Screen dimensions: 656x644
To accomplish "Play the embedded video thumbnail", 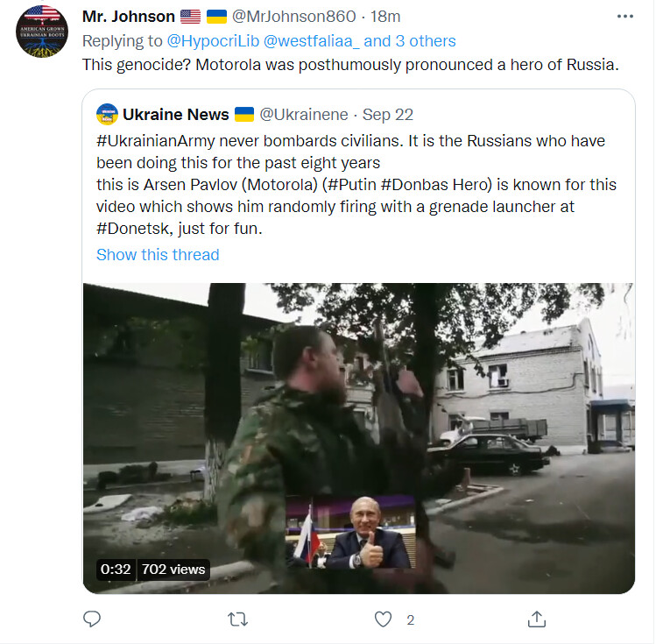I will [x=359, y=438].
